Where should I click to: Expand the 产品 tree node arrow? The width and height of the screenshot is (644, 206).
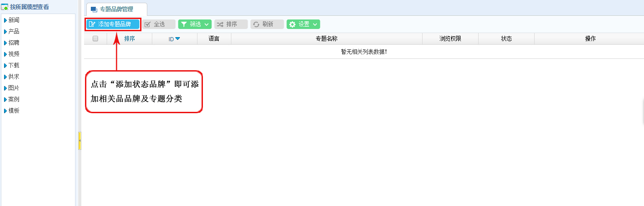pyautogui.click(x=5, y=32)
